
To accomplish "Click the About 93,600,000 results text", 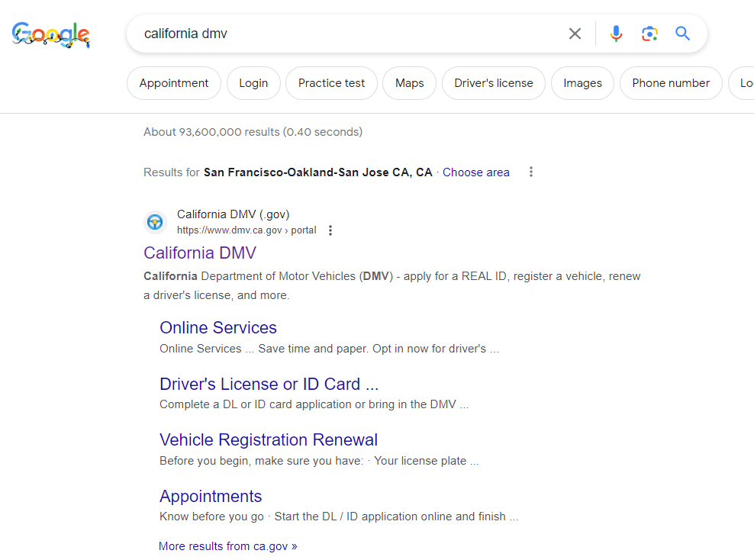I will [x=253, y=132].
